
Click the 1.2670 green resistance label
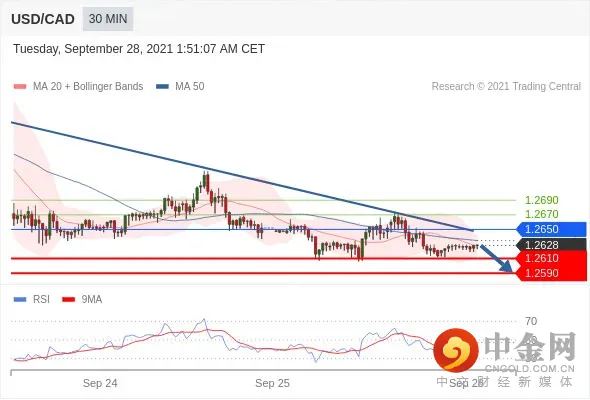541,214
